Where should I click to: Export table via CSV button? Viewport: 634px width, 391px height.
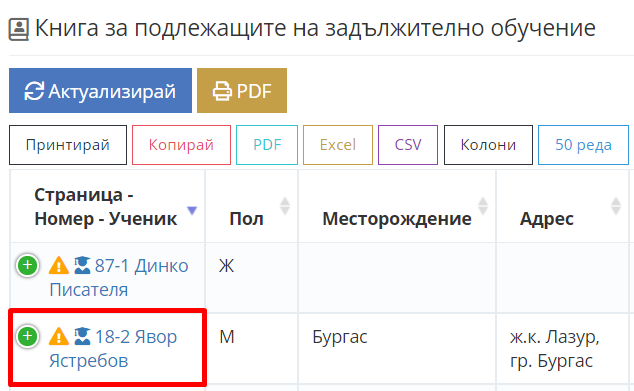point(408,145)
